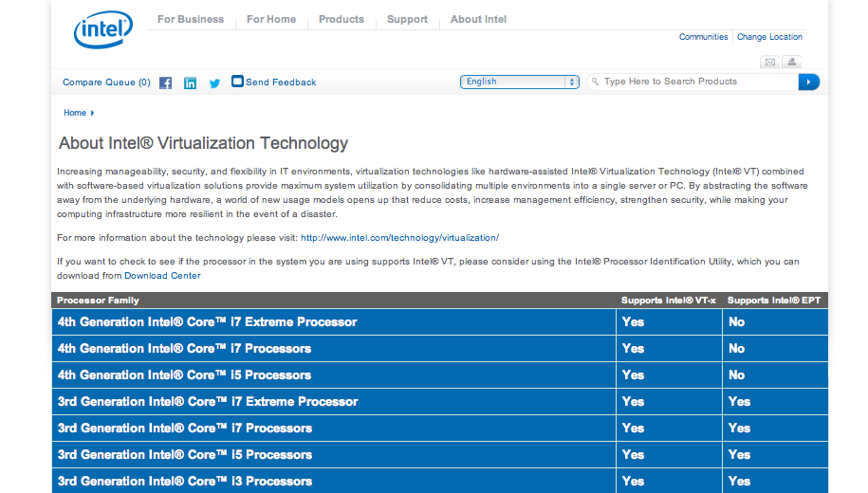Select 4th Generation Core i7 Extreme Processor row

click(x=440, y=322)
